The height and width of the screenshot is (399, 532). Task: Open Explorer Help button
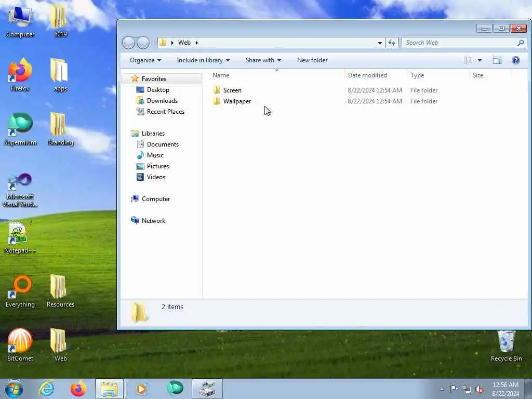click(x=516, y=60)
